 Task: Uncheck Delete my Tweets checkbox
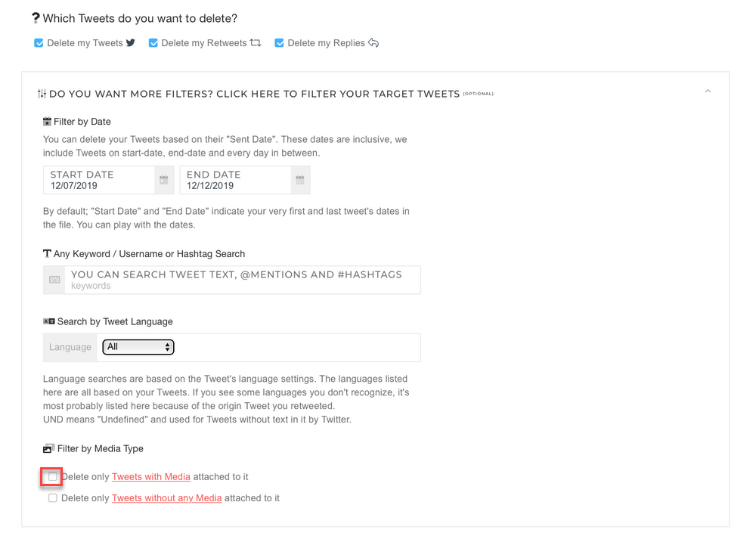click(39, 43)
